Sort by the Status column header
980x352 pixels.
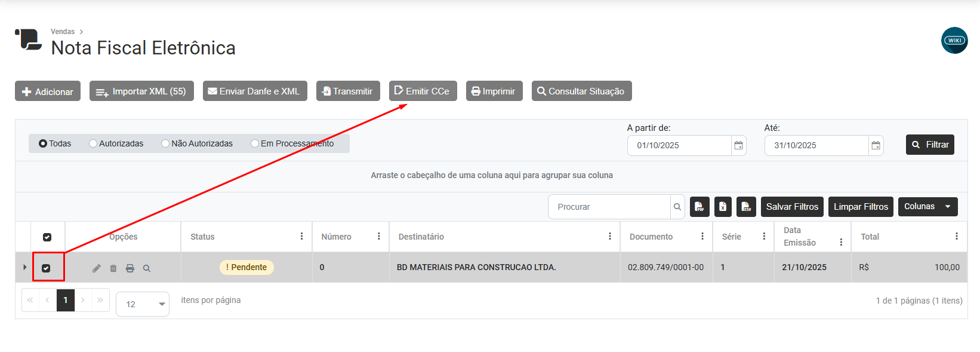click(202, 237)
